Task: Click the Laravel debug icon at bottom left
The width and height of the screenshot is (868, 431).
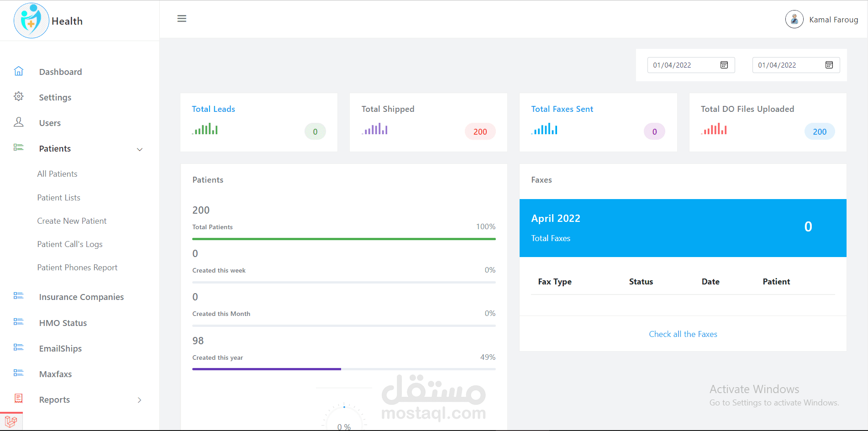Action: click(11, 421)
